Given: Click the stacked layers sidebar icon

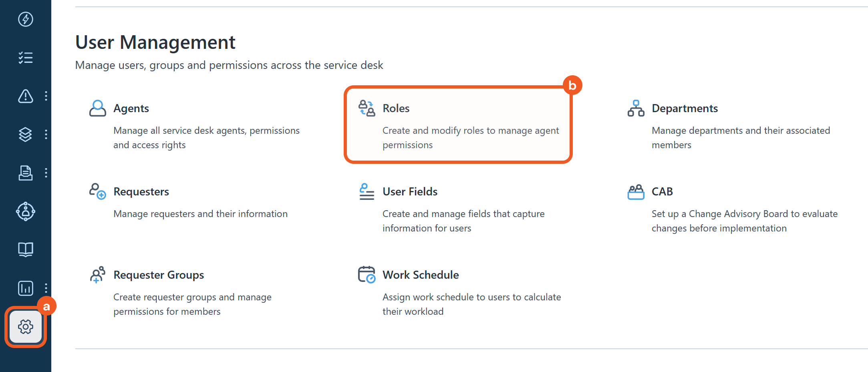Looking at the screenshot, I should coord(25,135).
